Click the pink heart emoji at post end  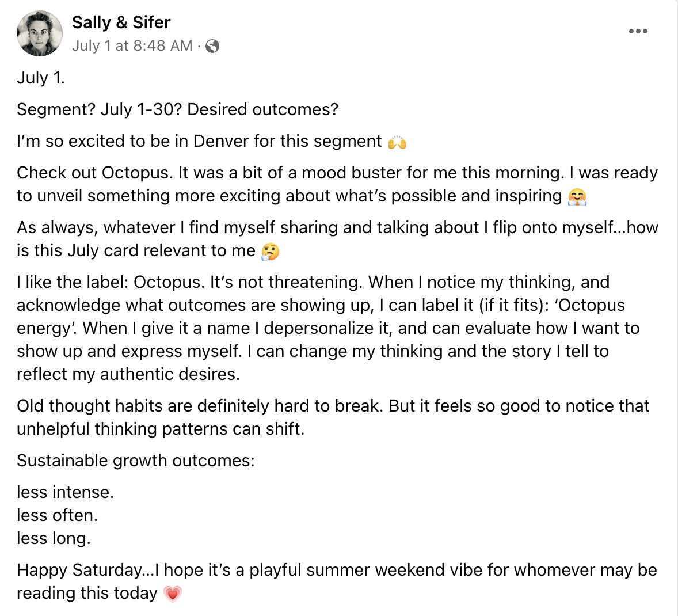172,594
